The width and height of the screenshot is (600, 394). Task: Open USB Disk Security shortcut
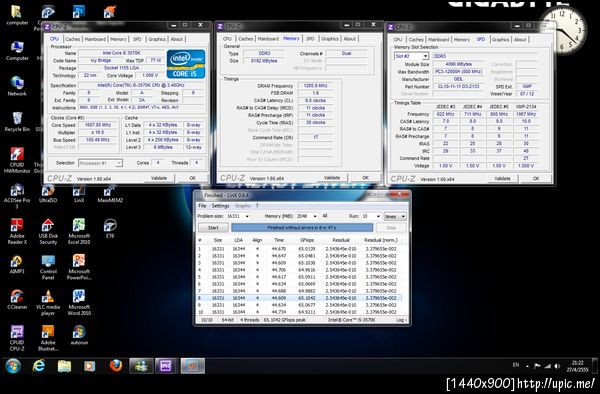coord(48,231)
